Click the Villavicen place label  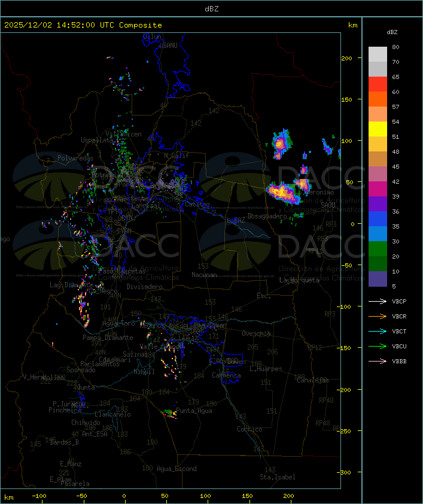(x=124, y=134)
